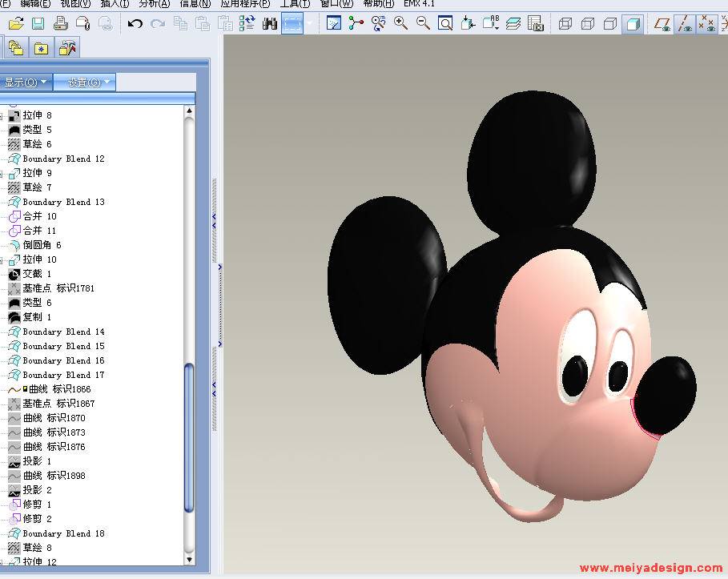Click the Undo arrow icon

coord(135,24)
